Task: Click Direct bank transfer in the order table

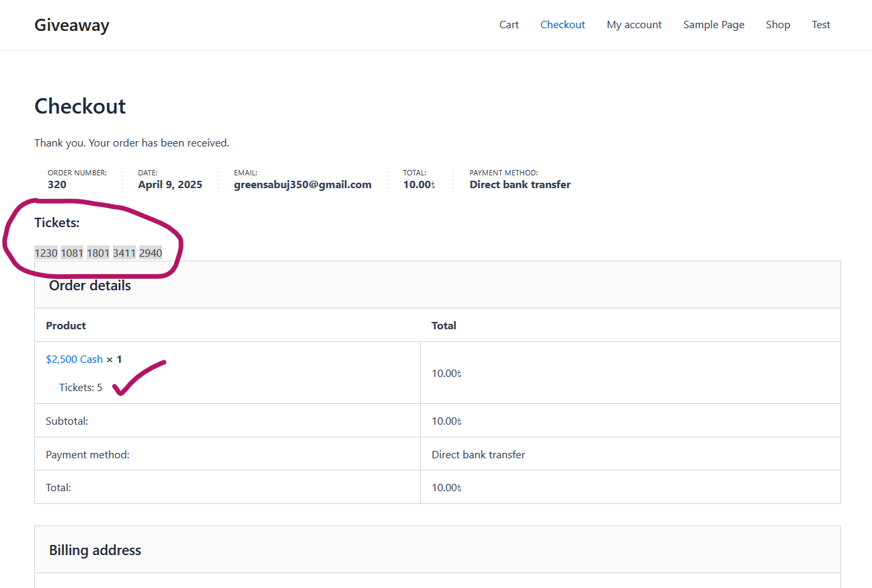Action: tap(478, 455)
